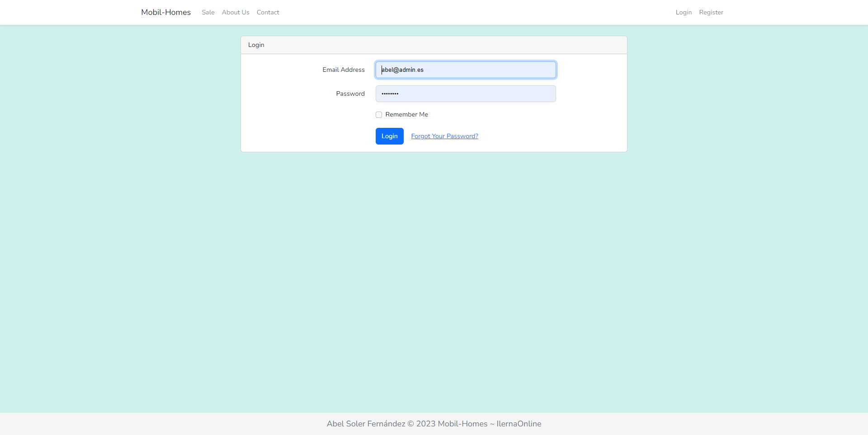Click the copyright symbol in footer
The image size is (868, 435).
coord(410,424)
